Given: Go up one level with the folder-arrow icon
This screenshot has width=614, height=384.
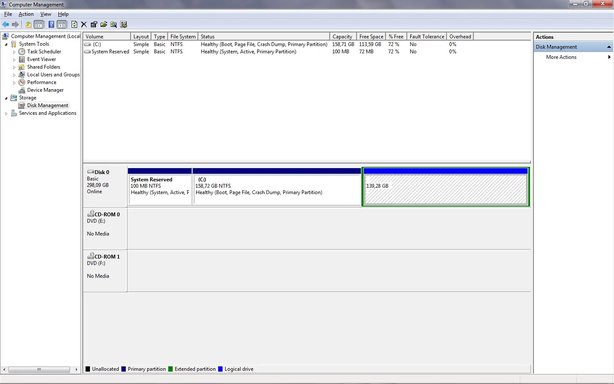Looking at the screenshot, I should [x=28, y=24].
